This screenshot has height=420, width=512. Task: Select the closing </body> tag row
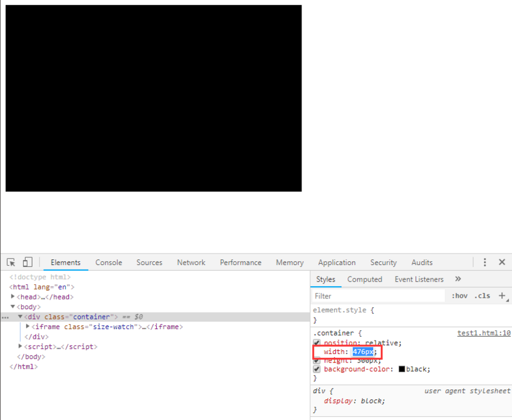[31, 357]
